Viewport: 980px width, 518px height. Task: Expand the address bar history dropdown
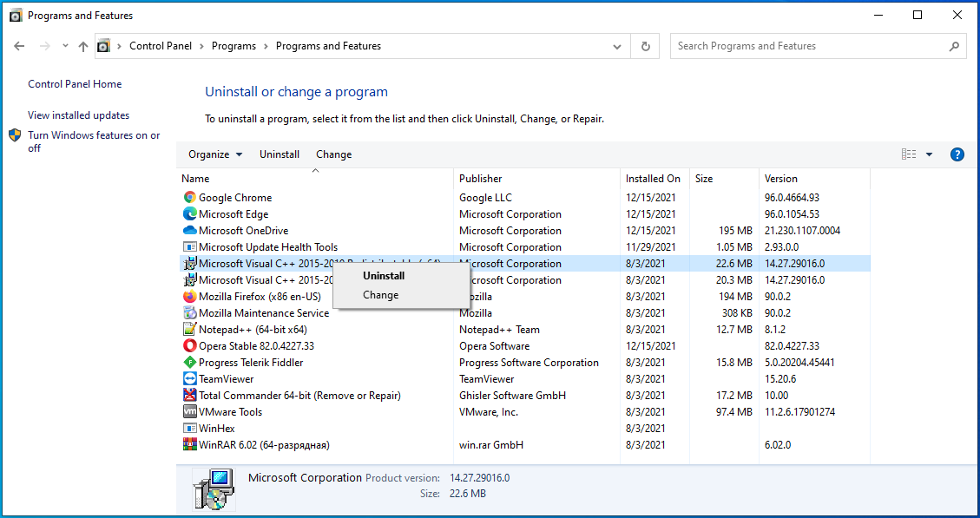point(617,46)
